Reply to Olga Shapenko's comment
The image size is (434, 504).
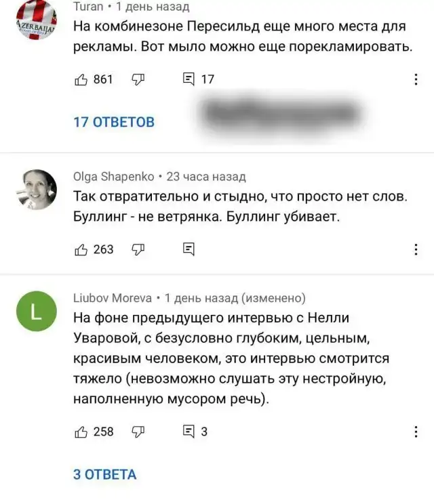(189, 249)
